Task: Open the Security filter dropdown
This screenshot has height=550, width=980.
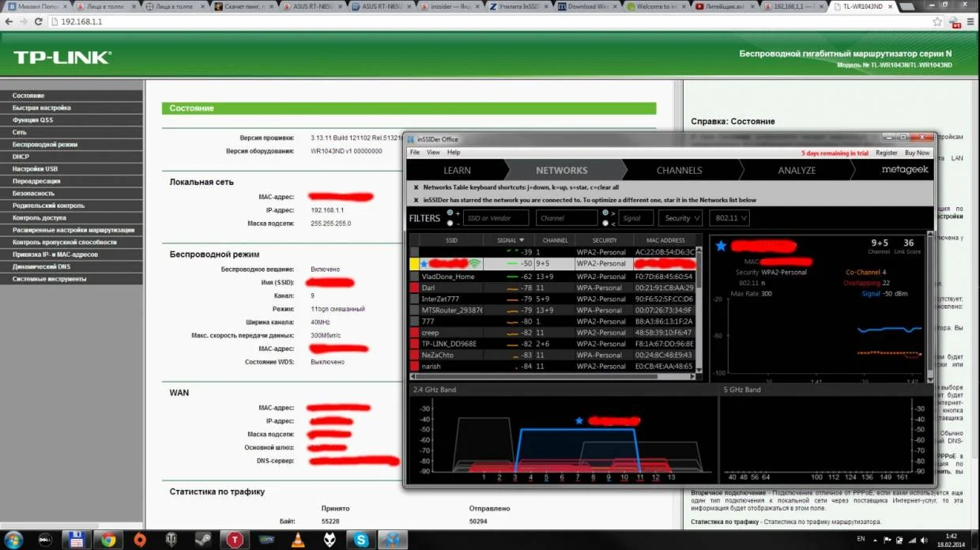Action: point(681,218)
